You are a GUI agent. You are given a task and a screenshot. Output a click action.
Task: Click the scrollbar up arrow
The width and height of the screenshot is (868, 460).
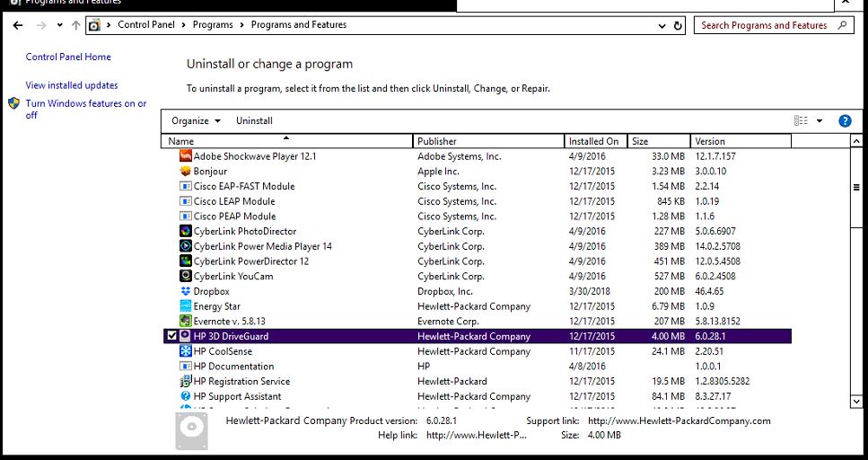856,141
